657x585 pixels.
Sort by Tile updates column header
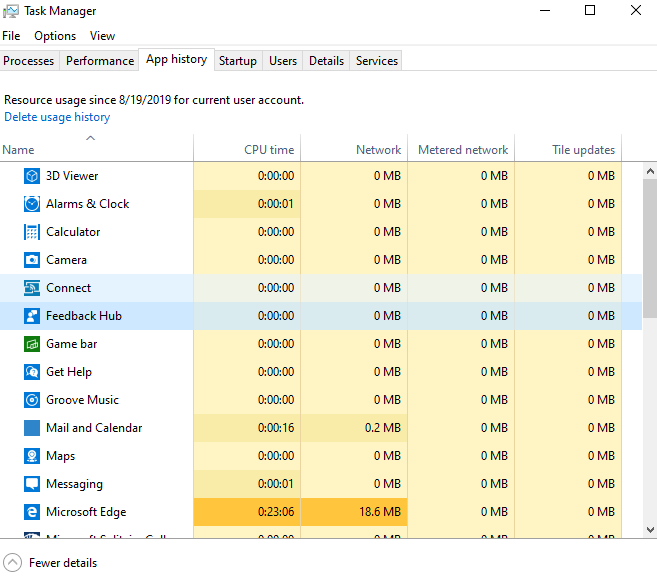pyautogui.click(x=568, y=148)
